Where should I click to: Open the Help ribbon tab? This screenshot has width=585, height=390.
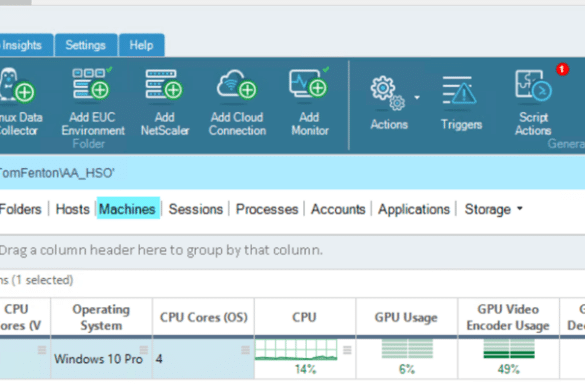tap(141, 45)
